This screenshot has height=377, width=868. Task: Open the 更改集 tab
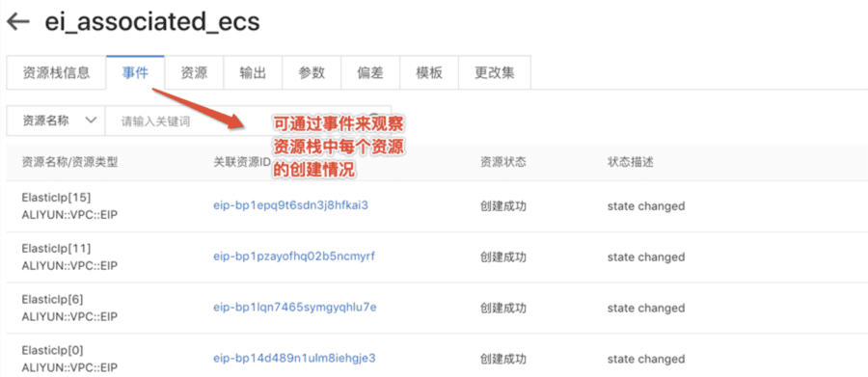point(495,72)
